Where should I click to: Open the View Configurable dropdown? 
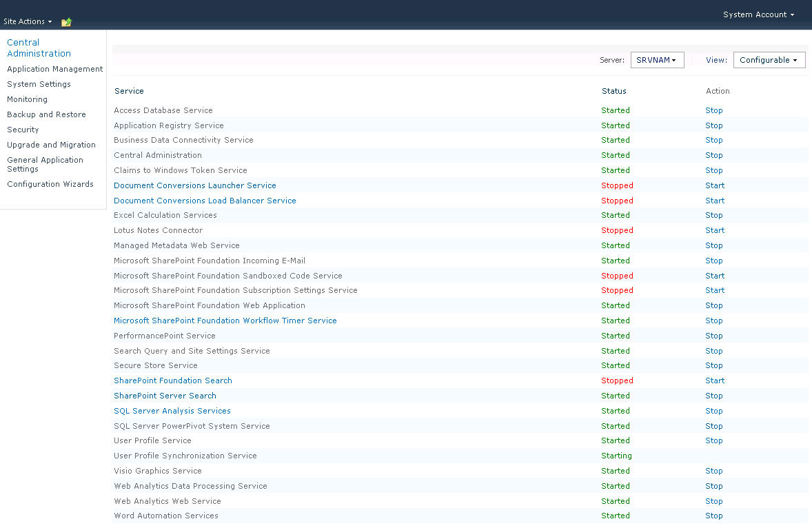pos(769,60)
